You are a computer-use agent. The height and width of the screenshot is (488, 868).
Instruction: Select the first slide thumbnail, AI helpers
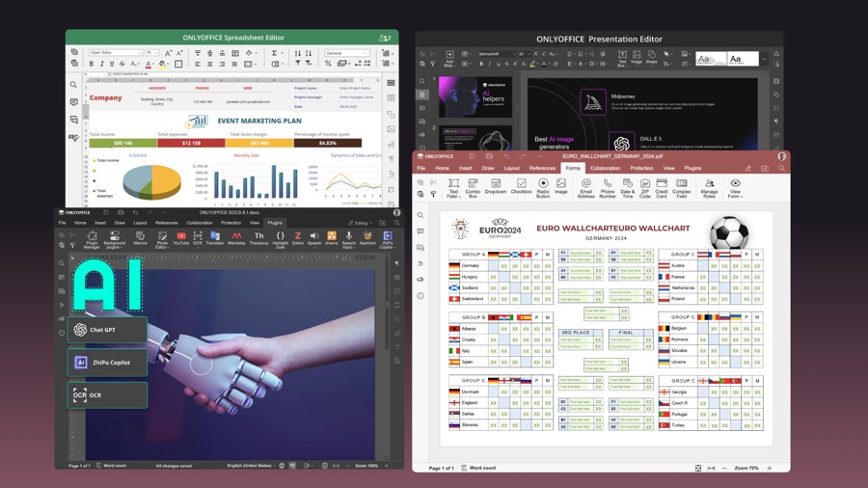(475, 96)
